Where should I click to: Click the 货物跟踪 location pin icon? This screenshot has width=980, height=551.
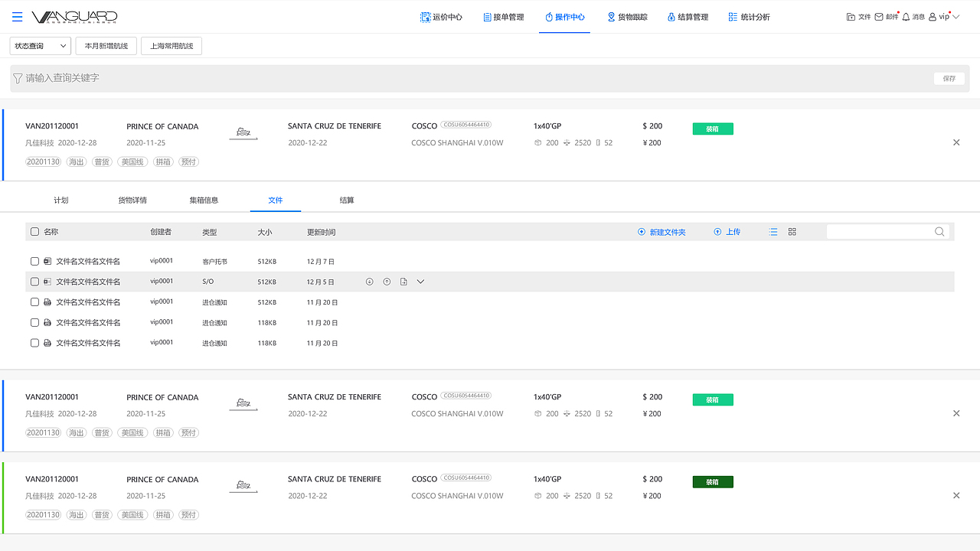pyautogui.click(x=611, y=17)
